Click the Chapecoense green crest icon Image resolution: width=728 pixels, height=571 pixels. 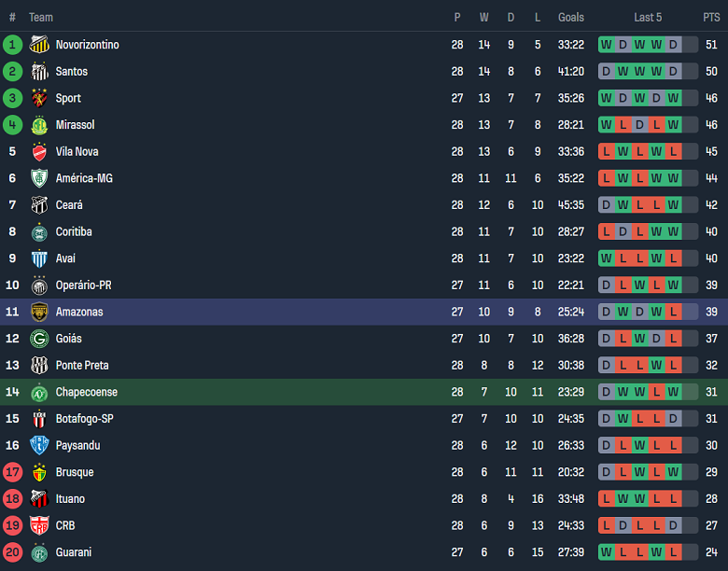(39, 393)
